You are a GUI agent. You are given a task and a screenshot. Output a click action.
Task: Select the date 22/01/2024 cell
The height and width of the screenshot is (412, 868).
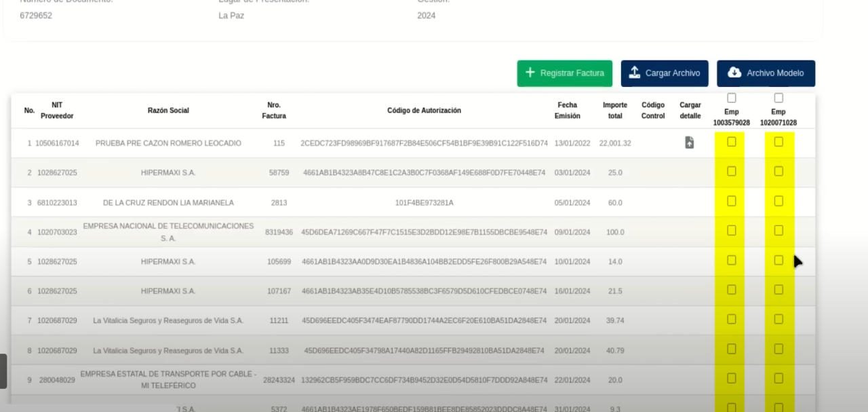point(572,380)
